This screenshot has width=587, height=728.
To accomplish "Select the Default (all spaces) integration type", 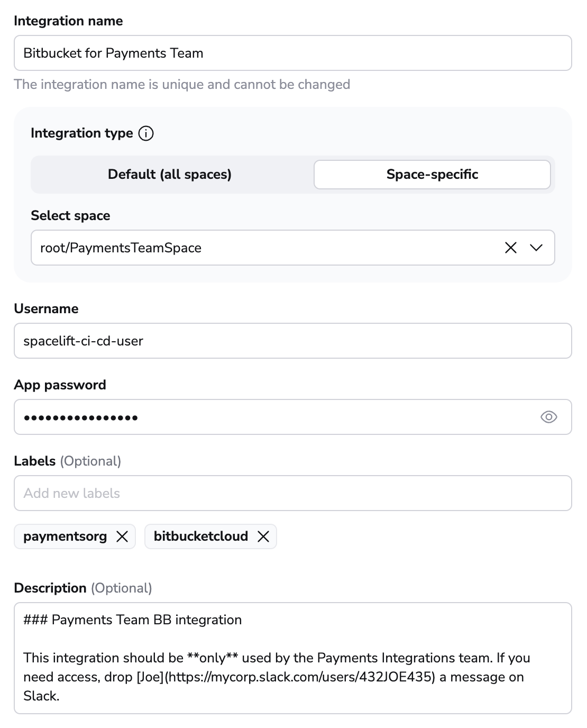I will (170, 174).
